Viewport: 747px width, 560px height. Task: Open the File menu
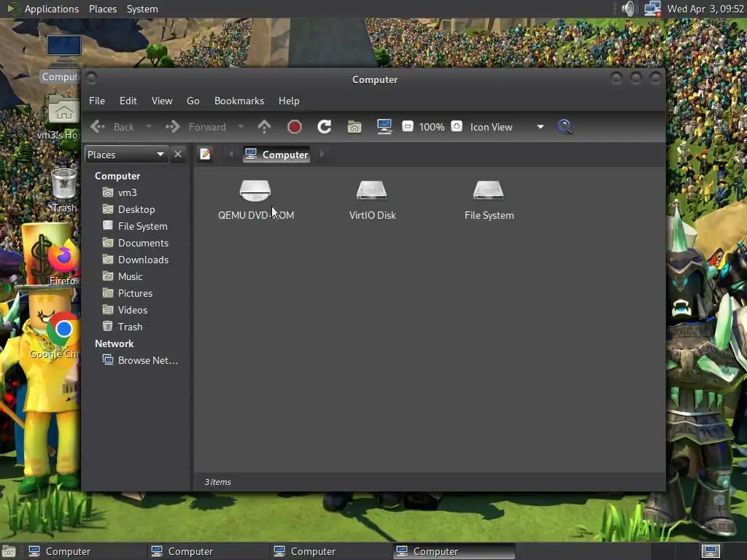[97, 101]
